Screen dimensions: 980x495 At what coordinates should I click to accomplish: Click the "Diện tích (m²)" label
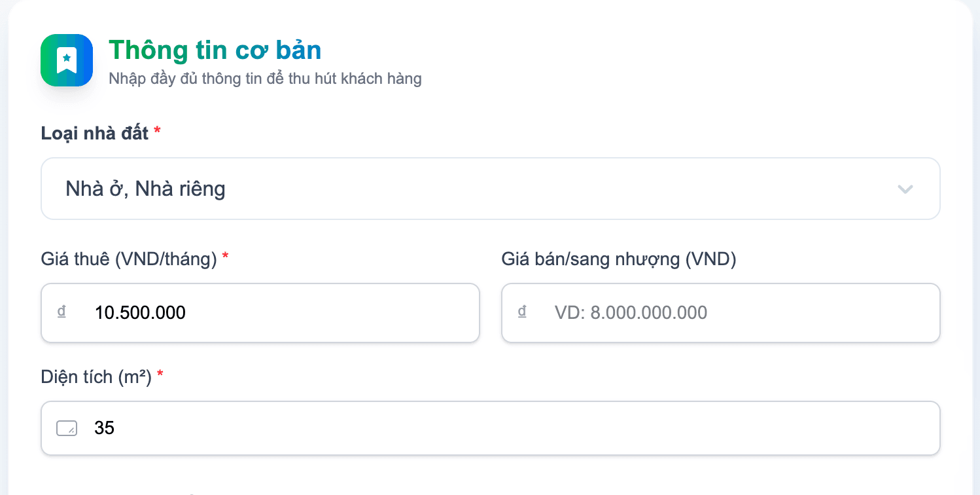(x=96, y=376)
